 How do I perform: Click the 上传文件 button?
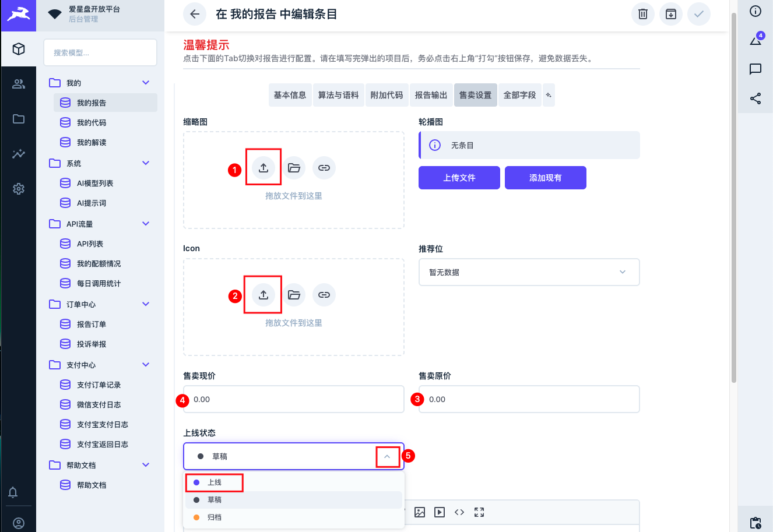click(459, 178)
